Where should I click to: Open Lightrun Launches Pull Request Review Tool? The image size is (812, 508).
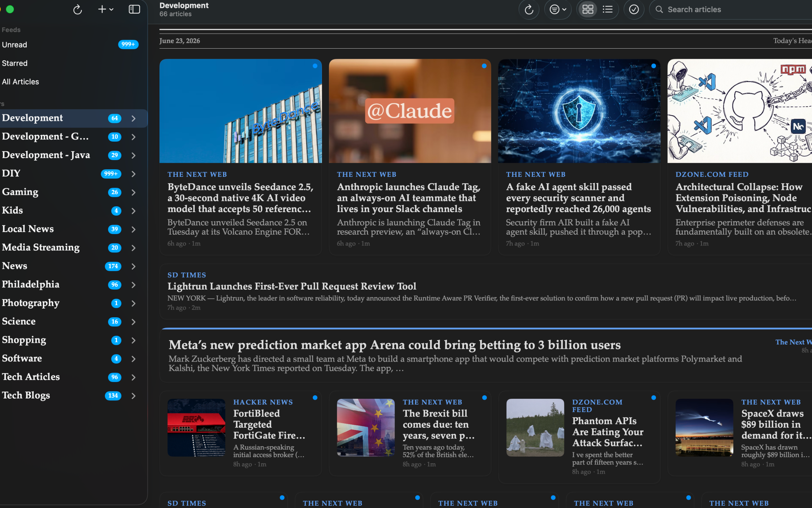coord(291,286)
